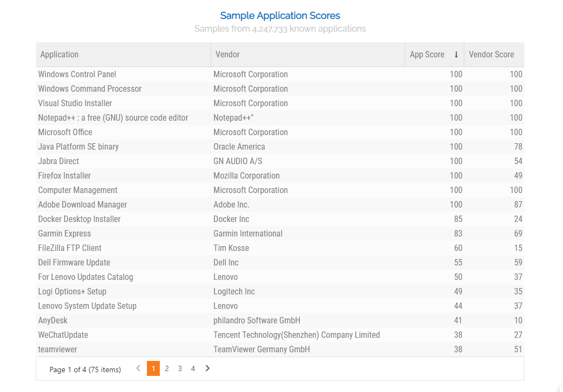Click the previous page left chevron
563x392 pixels.
click(138, 368)
